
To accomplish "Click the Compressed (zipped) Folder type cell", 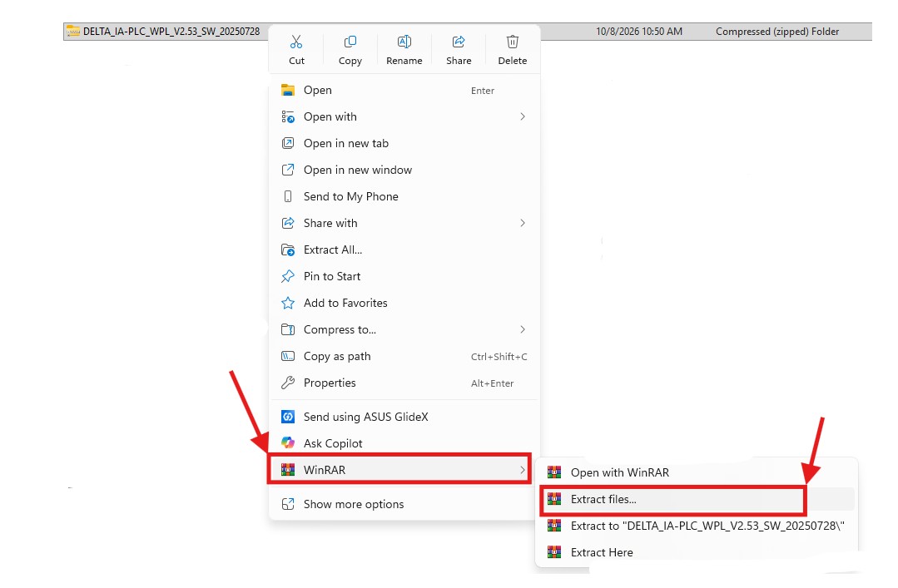I will point(777,32).
